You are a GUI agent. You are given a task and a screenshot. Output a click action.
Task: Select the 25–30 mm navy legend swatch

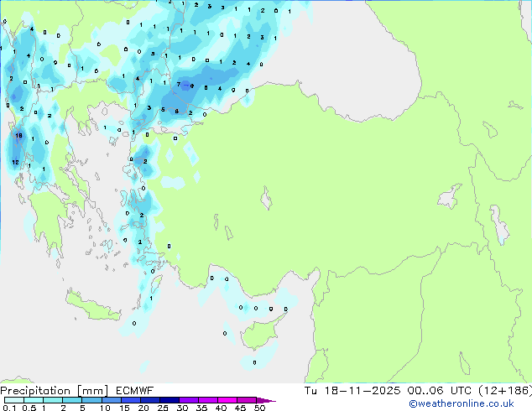pyautogui.click(x=170, y=400)
